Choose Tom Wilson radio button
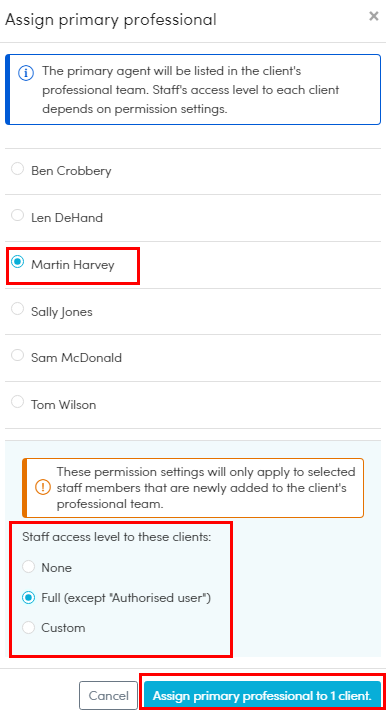 pyautogui.click(x=17, y=402)
